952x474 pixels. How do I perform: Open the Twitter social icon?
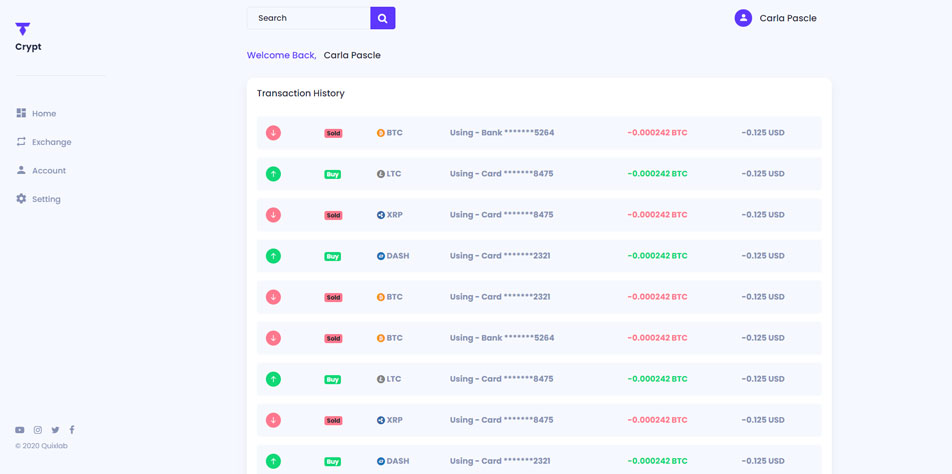click(55, 430)
